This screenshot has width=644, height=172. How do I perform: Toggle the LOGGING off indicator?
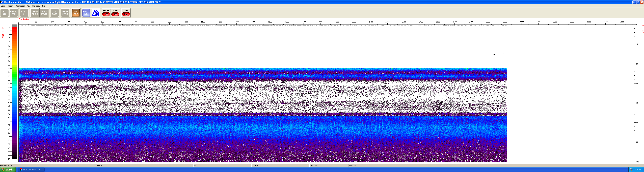(x=115, y=14)
